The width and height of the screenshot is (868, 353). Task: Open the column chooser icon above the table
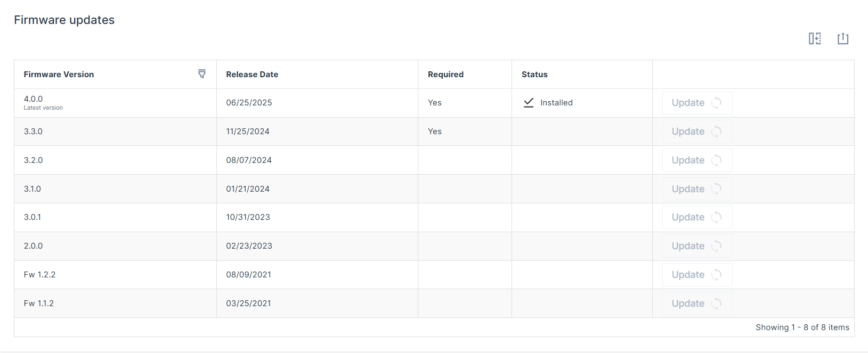tap(815, 38)
